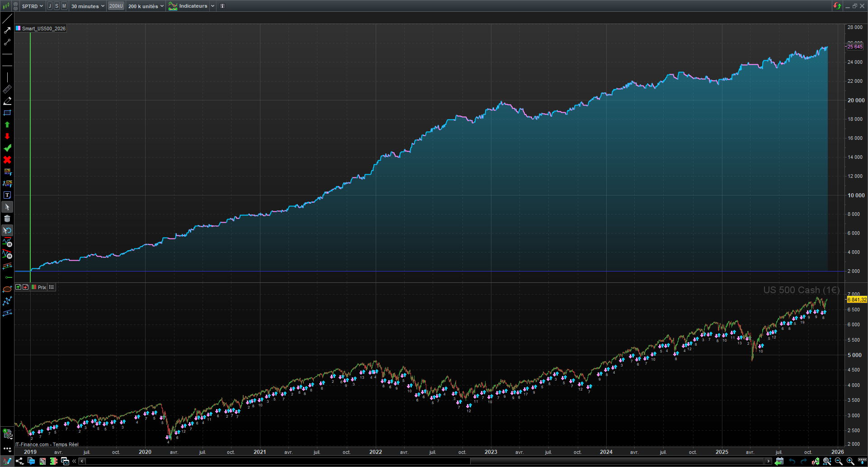Open the go-to-date calendar icon
The height and width of the screenshot is (467, 868).
[x=779, y=461]
